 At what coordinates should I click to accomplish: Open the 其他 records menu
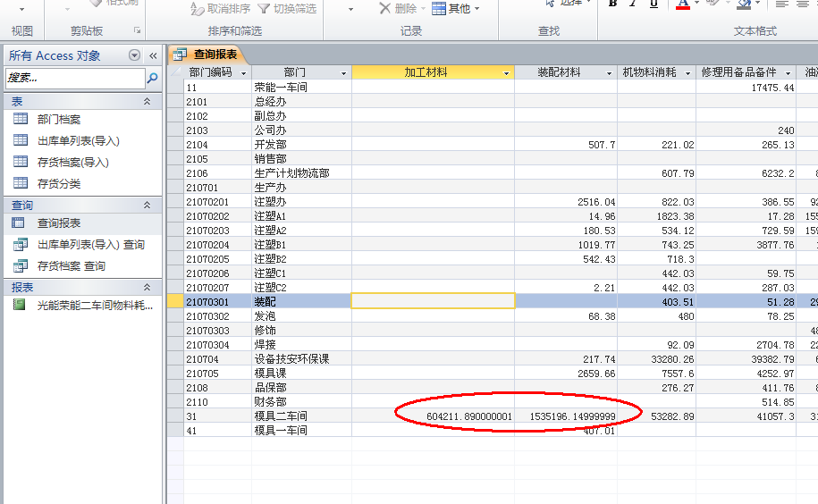click(x=455, y=8)
